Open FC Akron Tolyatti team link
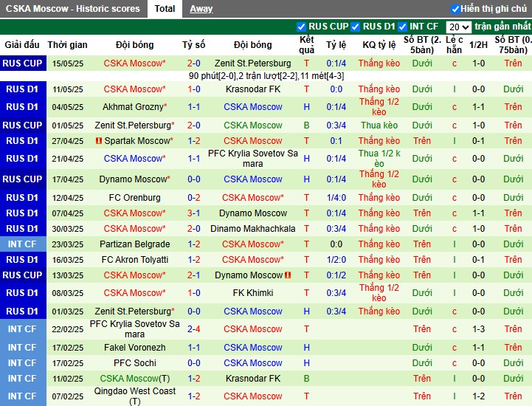The width and height of the screenshot is (532, 406). pos(135,260)
